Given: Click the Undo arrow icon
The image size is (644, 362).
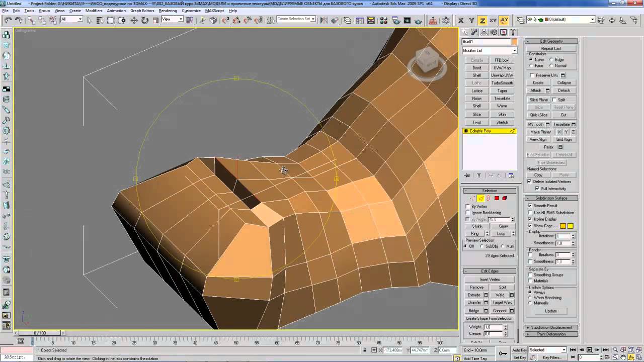Looking at the screenshot, I should click(x=8, y=20).
